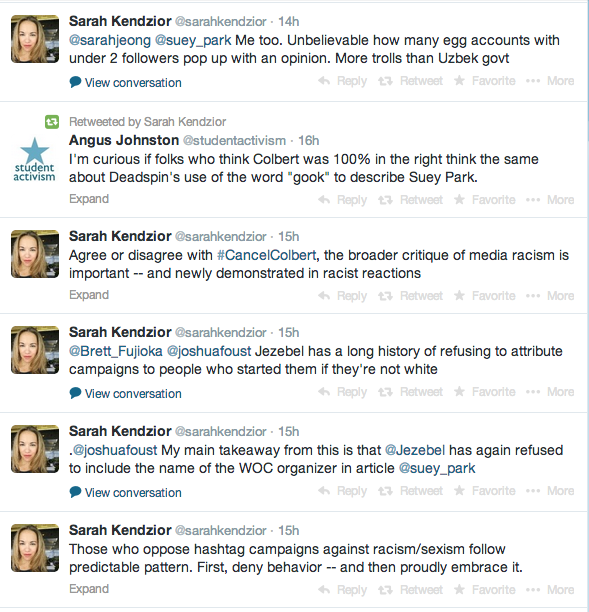
Task: Open More options on the Jezebel history tweet
Action: (x=550, y=392)
